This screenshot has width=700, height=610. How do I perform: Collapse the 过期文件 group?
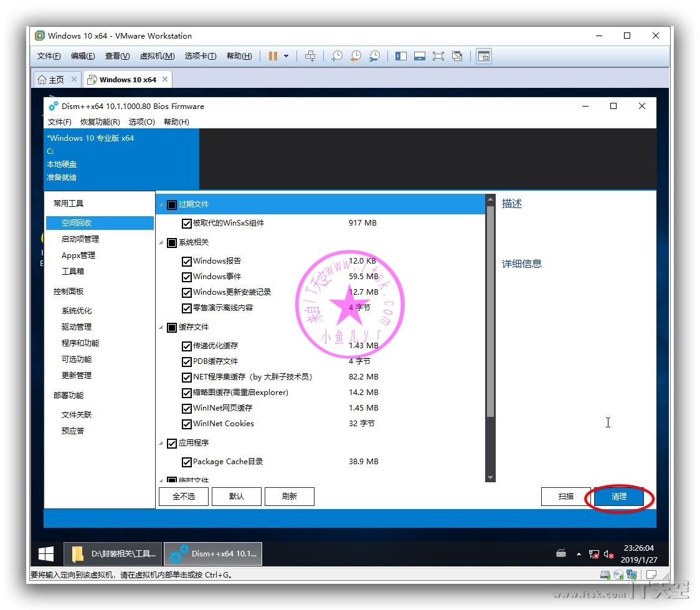point(161,204)
